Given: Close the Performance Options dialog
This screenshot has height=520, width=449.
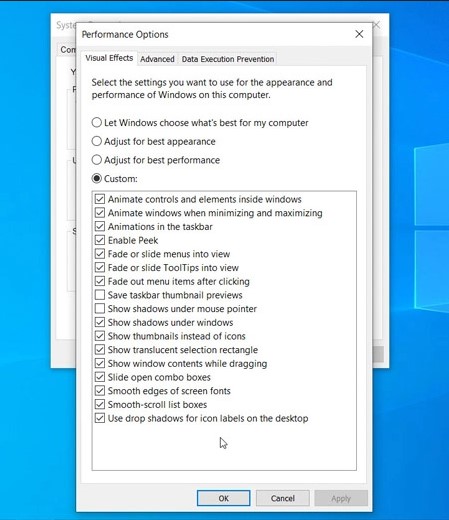Looking at the screenshot, I should click(x=359, y=34).
